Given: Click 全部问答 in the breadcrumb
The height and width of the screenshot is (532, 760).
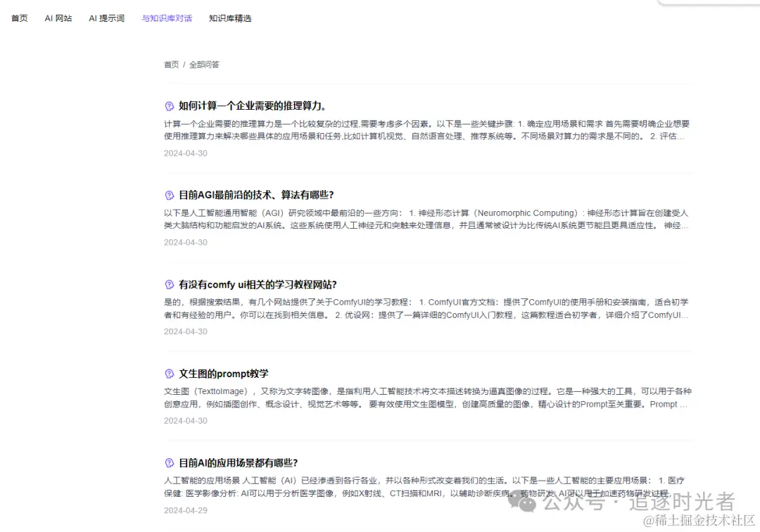Looking at the screenshot, I should 204,64.
